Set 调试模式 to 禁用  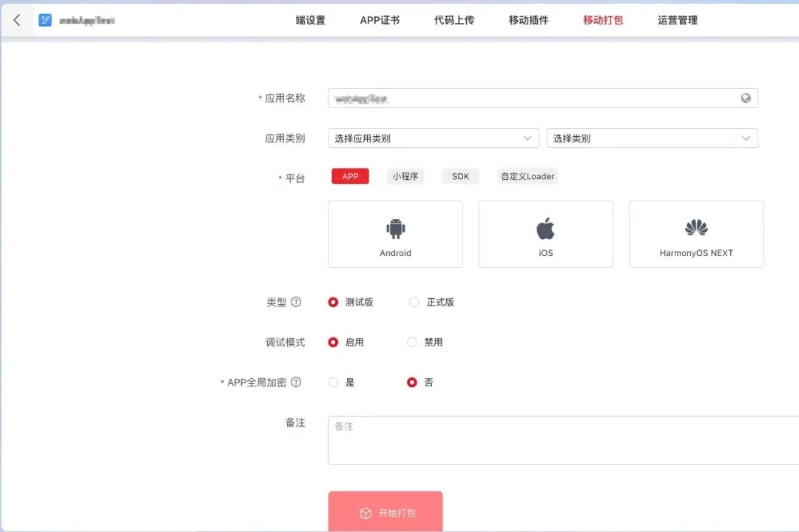412,342
